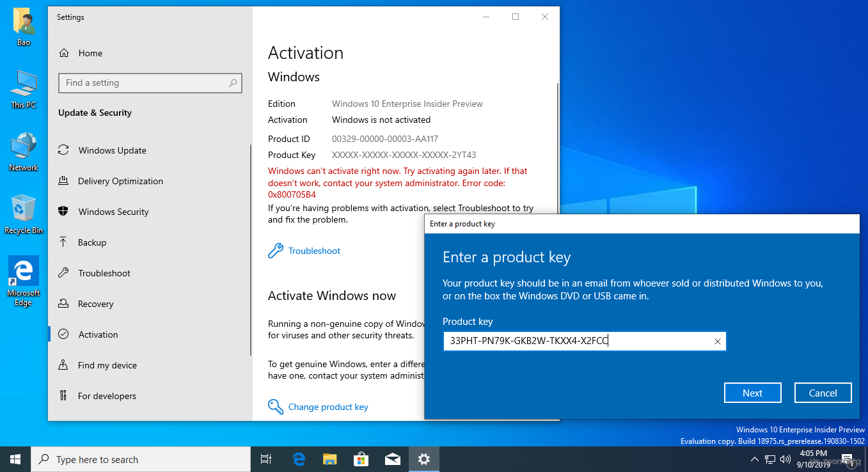Select the Network desktop icon
This screenshot has height=472, width=868.
[24, 152]
